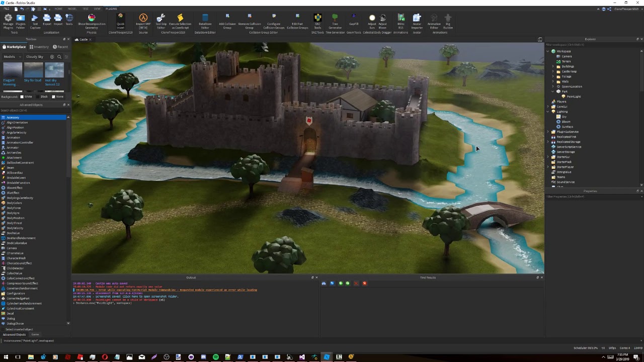Expand ReplicatedStorage in Explorer

[548, 142]
